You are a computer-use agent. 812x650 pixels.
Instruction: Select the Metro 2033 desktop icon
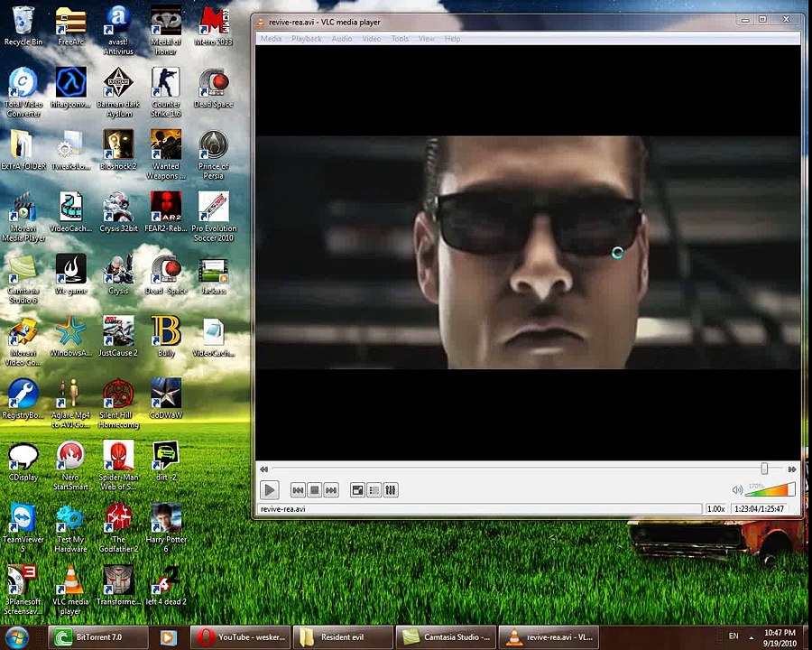click(213, 26)
